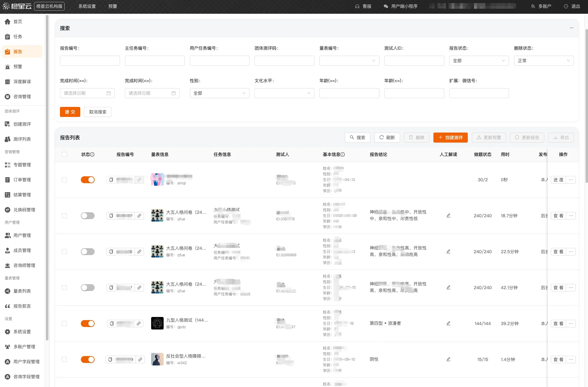588x387 pixels.
Task: Go to 订单管理 in the sidebar
Action: [x=22, y=180]
